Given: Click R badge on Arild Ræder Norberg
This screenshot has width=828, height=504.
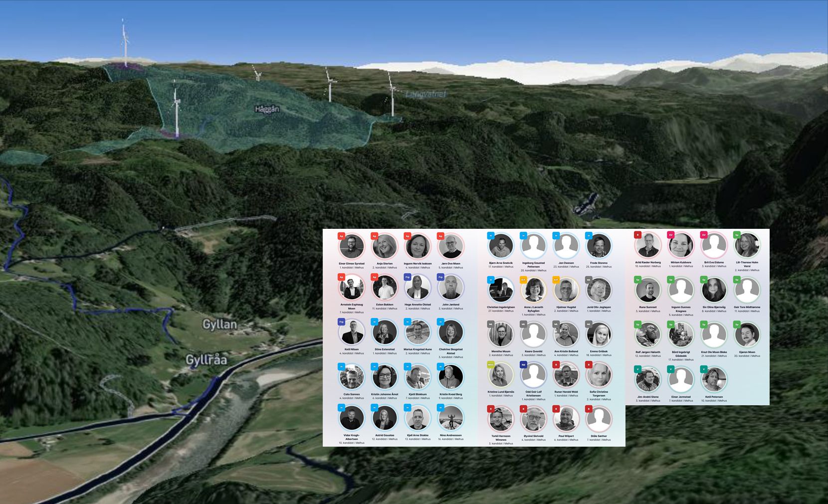Looking at the screenshot, I should [637, 235].
